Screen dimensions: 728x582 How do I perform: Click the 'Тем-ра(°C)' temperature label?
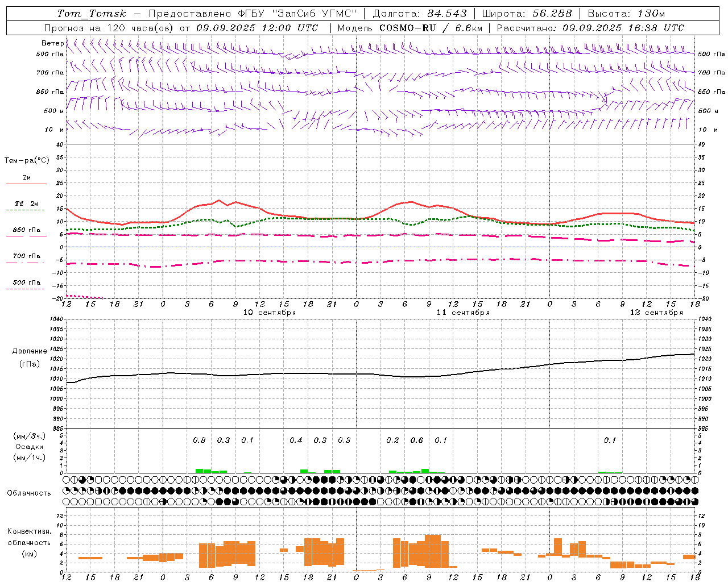27,161
